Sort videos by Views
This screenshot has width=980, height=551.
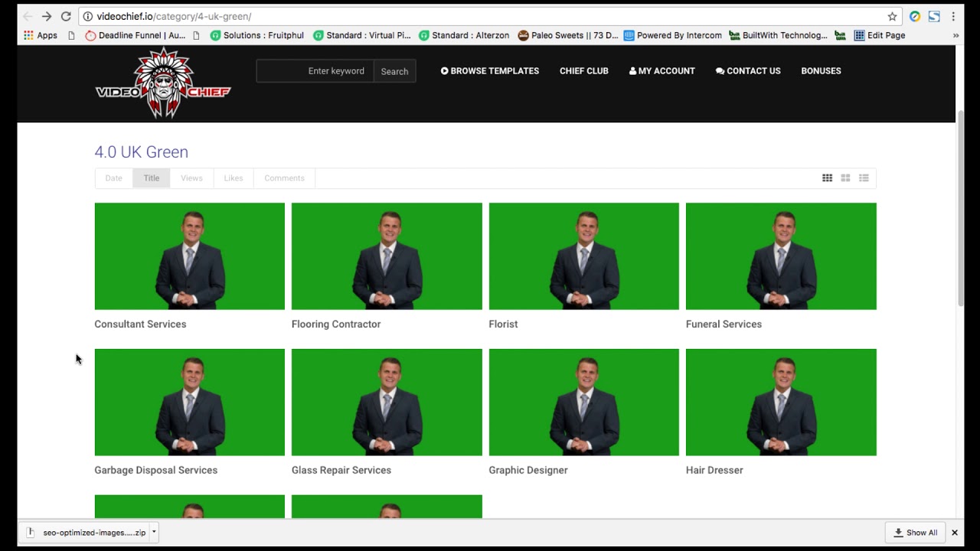click(191, 178)
